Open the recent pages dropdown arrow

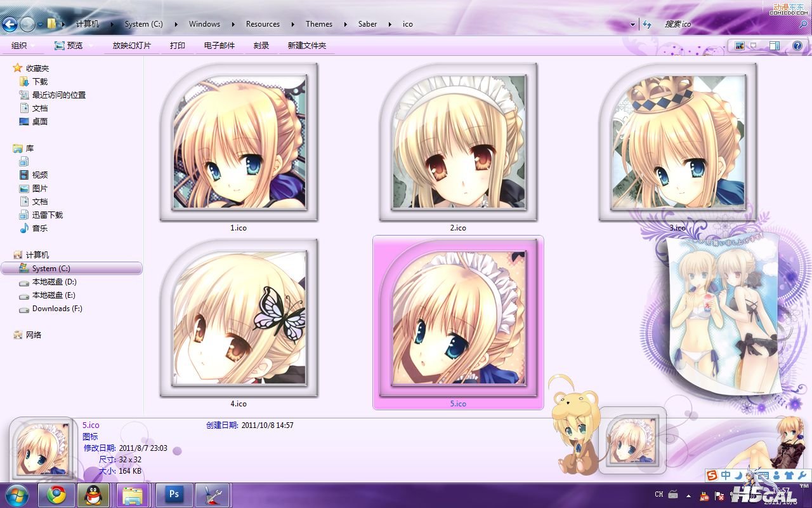click(40, 25)
